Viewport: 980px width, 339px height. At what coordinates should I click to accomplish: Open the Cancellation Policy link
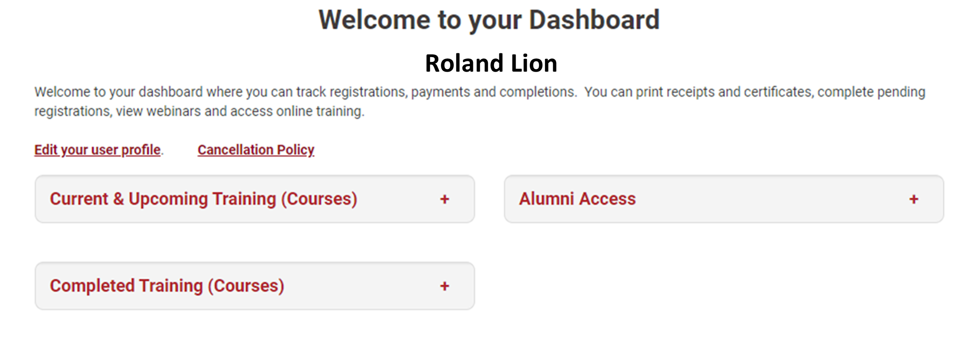click(256, 150)
